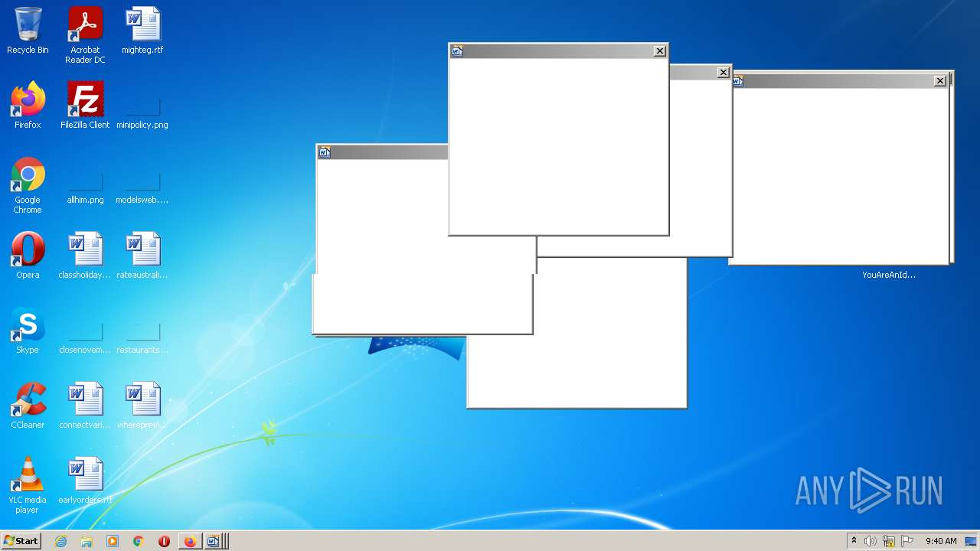980x551 pixels.
Task: Open Internet Explorer from taskbar
Action: point(61,541)
